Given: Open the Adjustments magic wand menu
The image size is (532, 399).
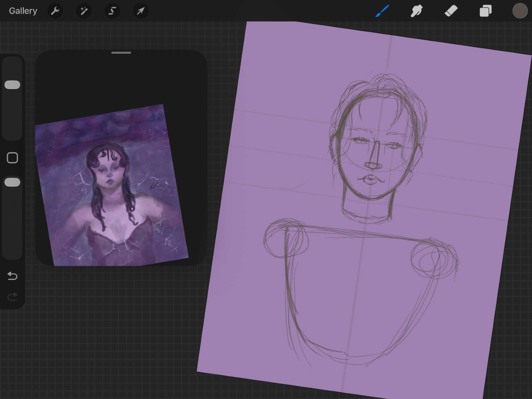Looking at the screenshot, I should tap(84, 11).
